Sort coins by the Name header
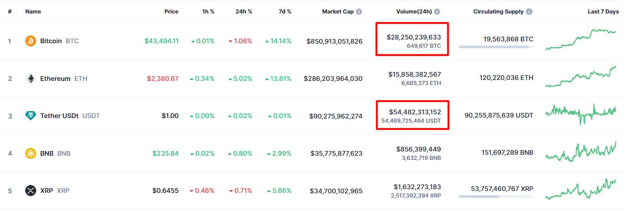644x211 pixels. click(33, 12)
